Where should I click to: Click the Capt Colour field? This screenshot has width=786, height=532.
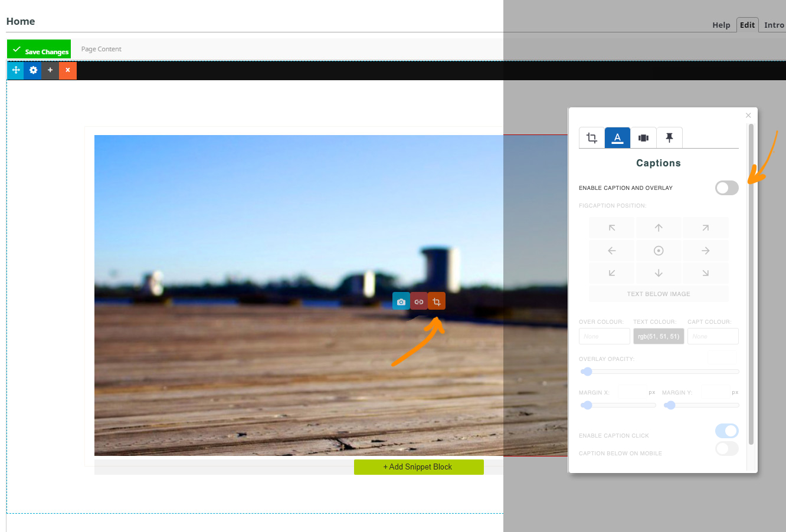tap(713, 336)
